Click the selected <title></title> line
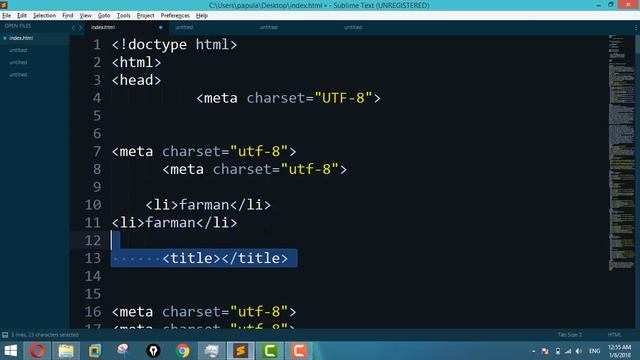Viewport: 640px width, 360px height. [225, 258]
